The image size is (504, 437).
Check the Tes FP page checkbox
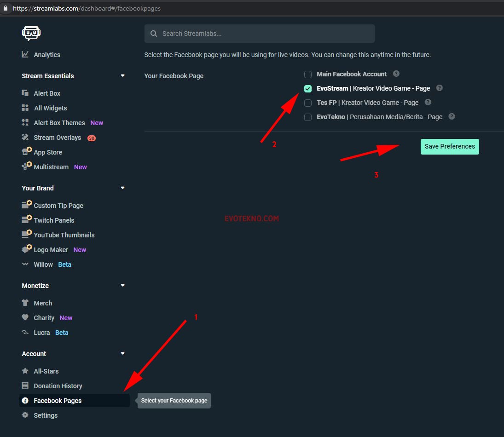click(308, 103)
